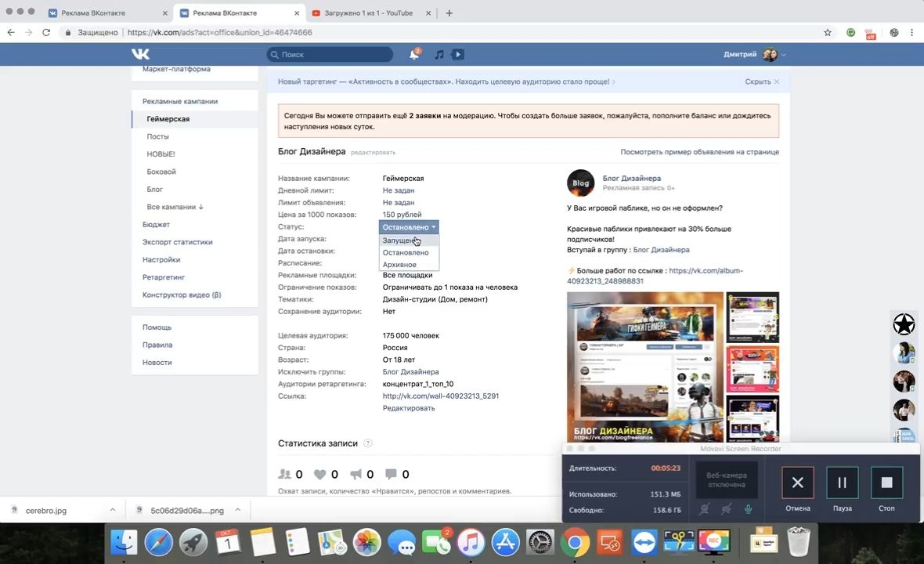924x564 pixels.
Task: Toggle microphone icon in Movavi recorder
Action: [x=748, y=509]
